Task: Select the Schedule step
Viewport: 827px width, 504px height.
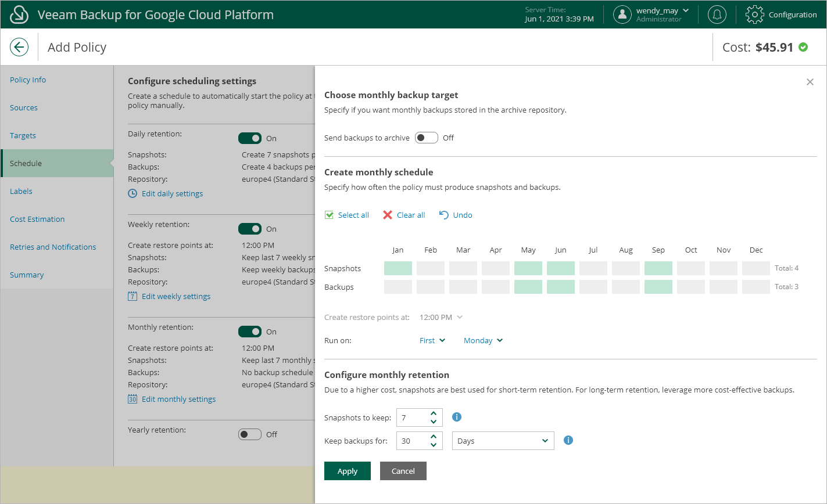Action: coord(57,163)
